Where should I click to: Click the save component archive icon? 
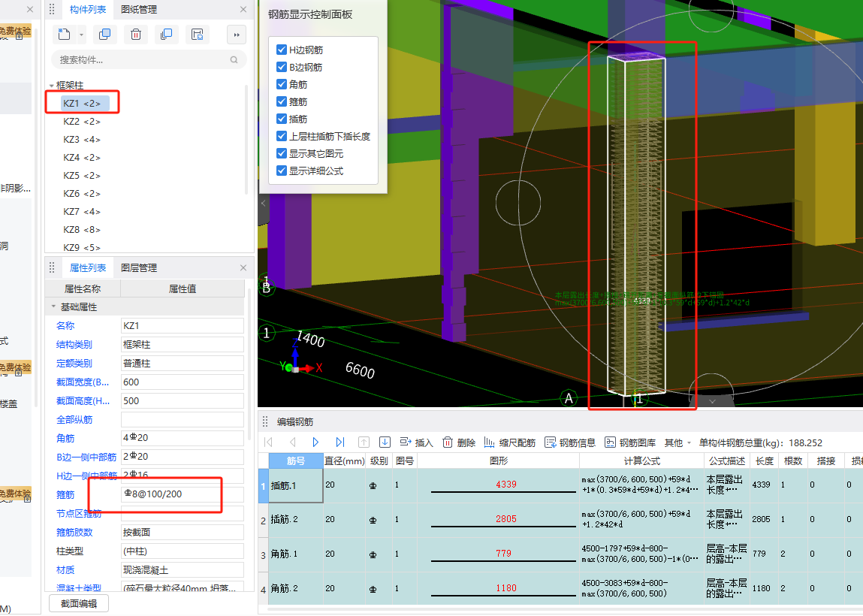pyautogui.click(x=197, y=35)
